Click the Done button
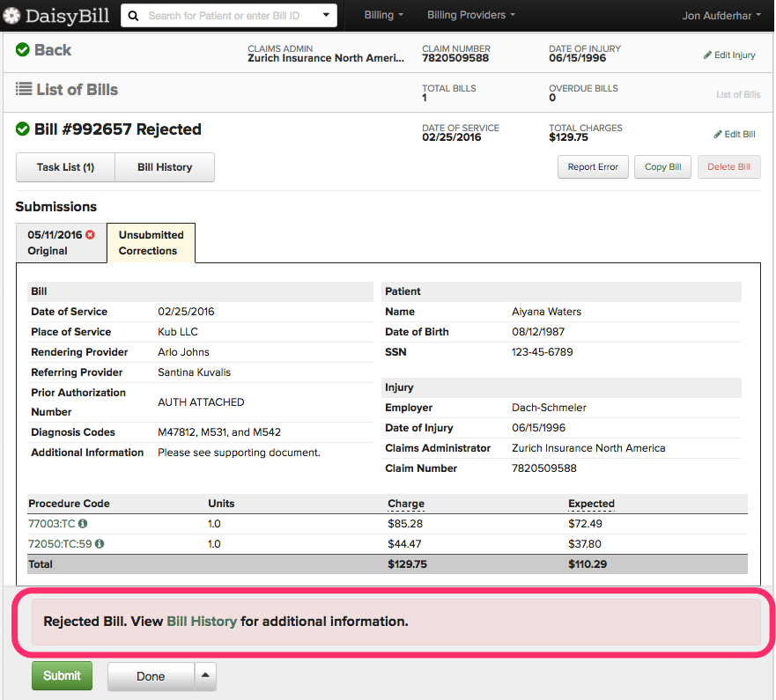This screenshot has width=776, height=700. [x=151, y=676]
